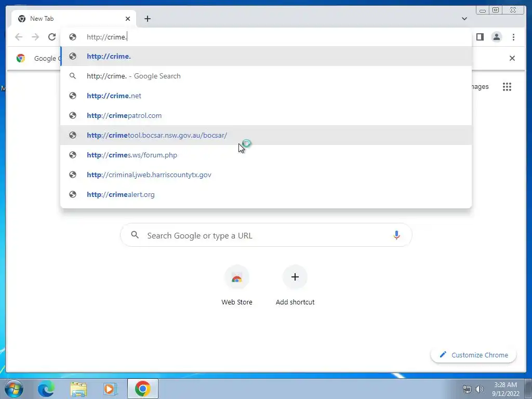The width and height of the screenshot is (532, 399).
Task: Click the network tray icon
Action: tap(467, 389)
